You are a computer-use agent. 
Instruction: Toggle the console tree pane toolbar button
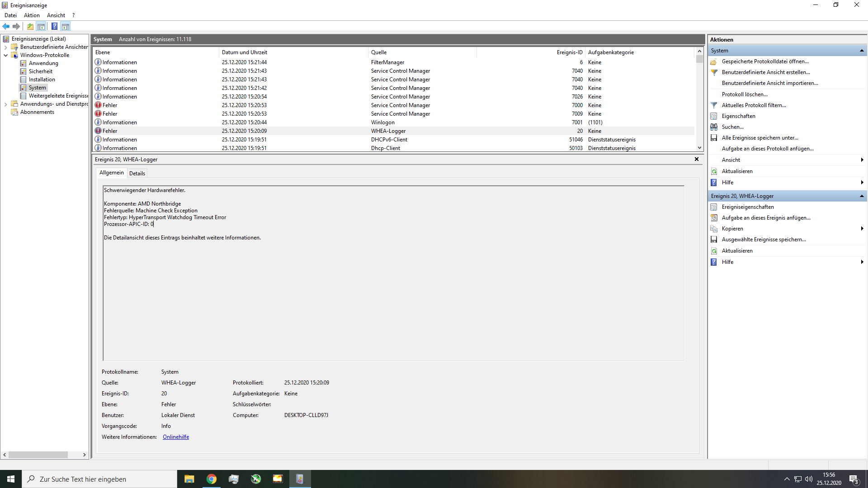click(x=41, y=26)
